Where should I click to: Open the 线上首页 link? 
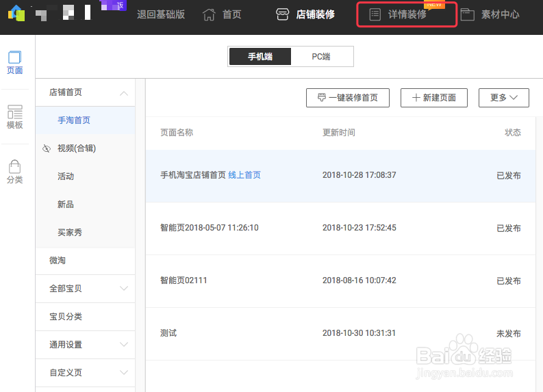(x=244, y=175)
